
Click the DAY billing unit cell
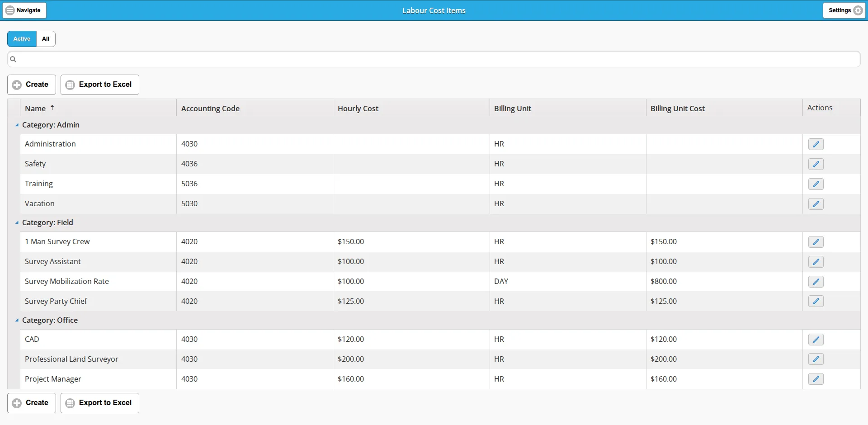coord(568,281)
